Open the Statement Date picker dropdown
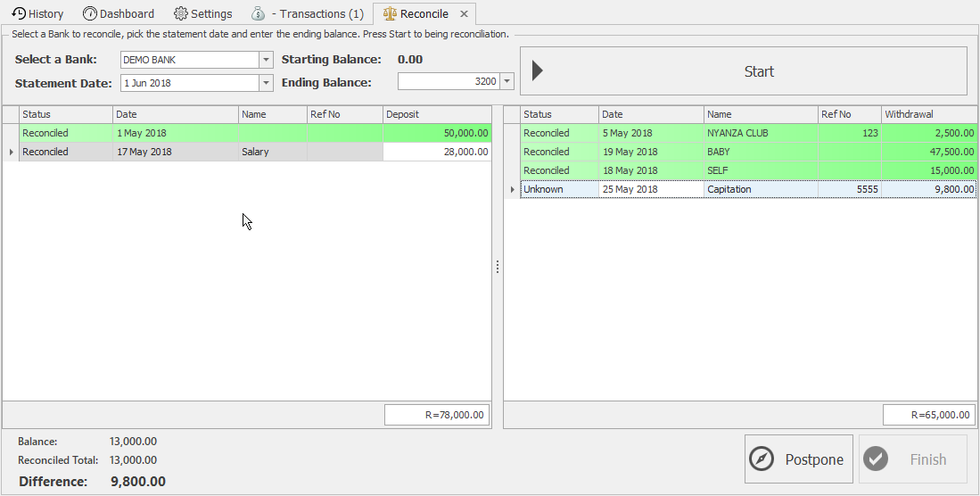This screenshot has height=496, width=980. tap(266, 83)
